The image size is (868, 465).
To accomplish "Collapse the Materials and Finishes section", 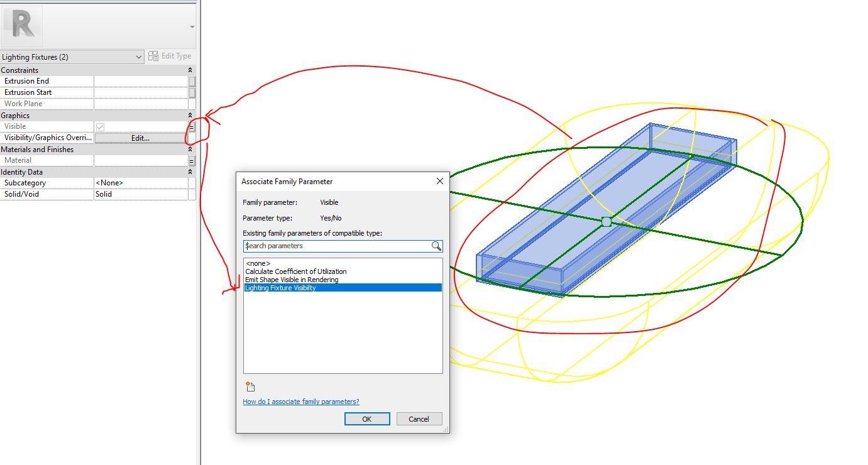I will 190,150.
